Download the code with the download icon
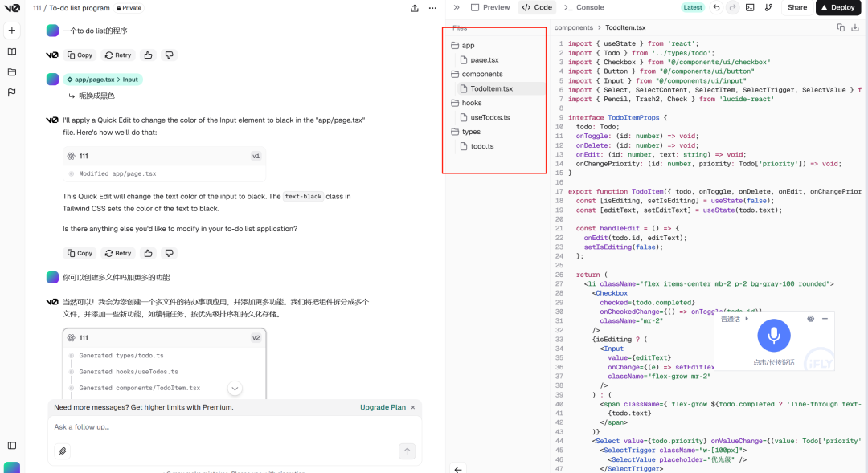This screenshot has height=473, width=868. click(855, 27)
